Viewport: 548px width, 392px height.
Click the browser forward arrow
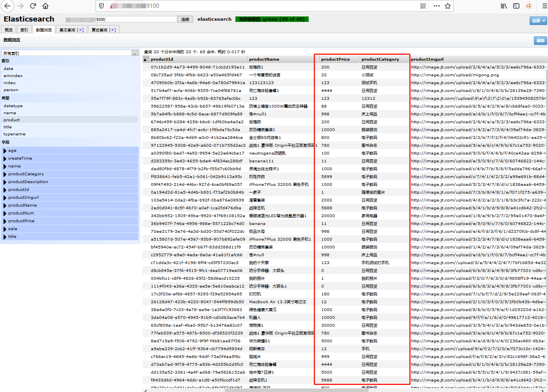(21, 6)
